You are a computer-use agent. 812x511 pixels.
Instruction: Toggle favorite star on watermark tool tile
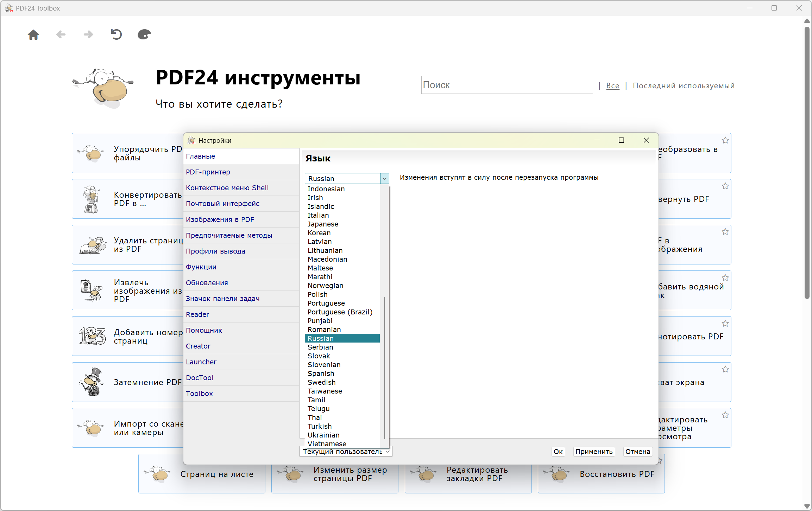pos(725,278)
